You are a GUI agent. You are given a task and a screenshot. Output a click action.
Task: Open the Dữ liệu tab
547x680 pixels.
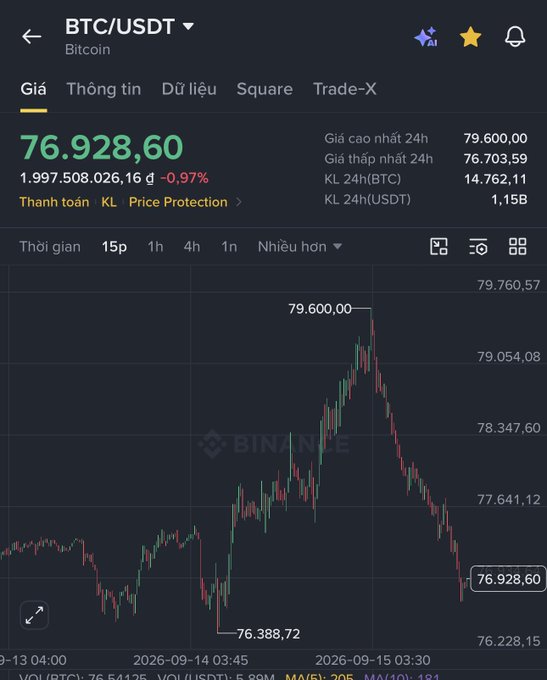[x=189, y=89]
